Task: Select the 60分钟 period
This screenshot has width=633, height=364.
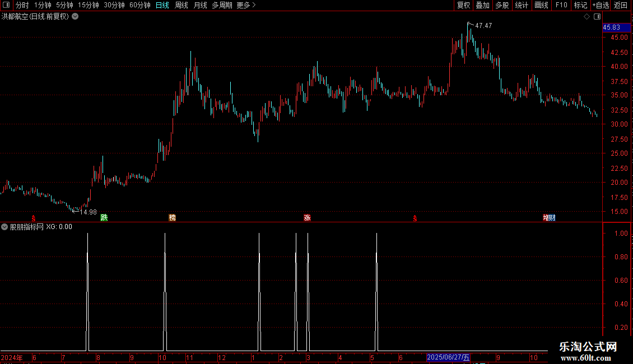Action: pyautogui.click(x=139, y=5)
